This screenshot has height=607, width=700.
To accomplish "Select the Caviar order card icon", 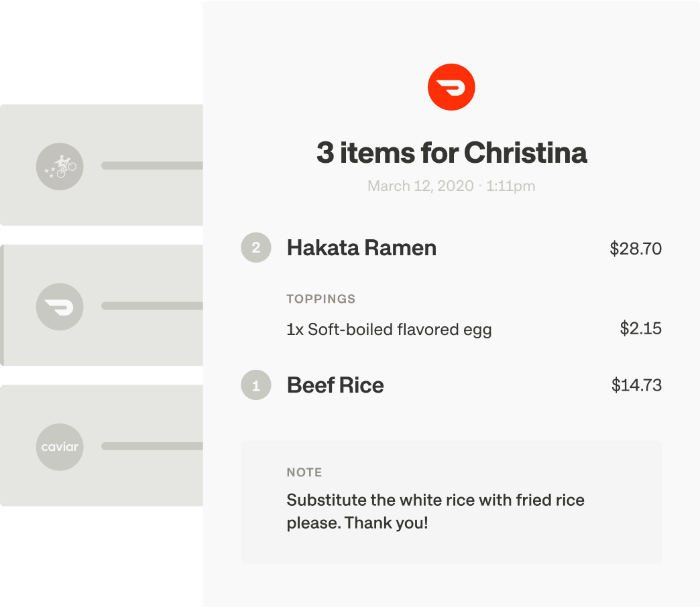I will click(x=60, y=447).
